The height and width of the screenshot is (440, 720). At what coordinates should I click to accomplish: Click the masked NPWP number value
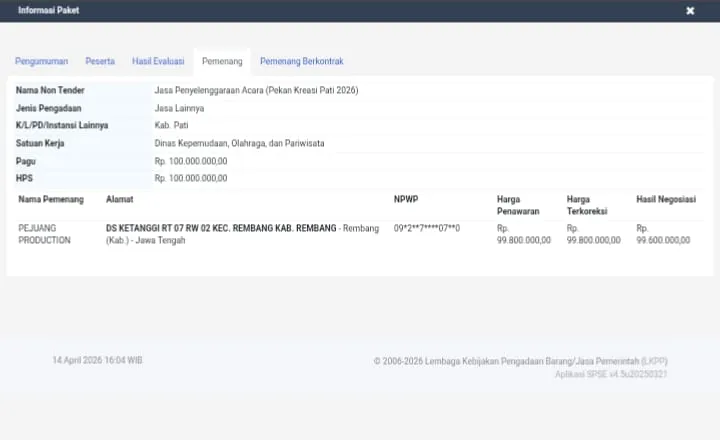click(427, 228)
